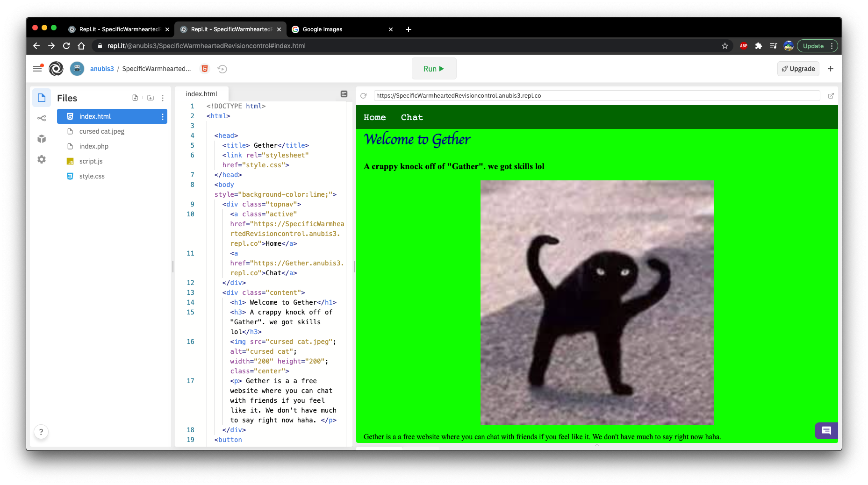This screenshot has height=485, width=868.
Task: Open index.html file options menu
Action: click(x=163, y=117)
